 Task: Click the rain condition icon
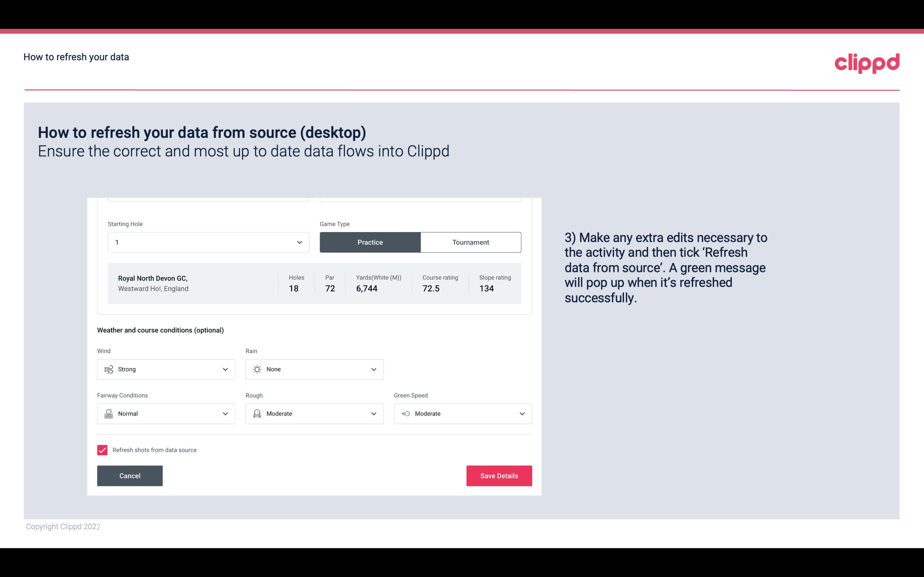click(x=257, y=369)
